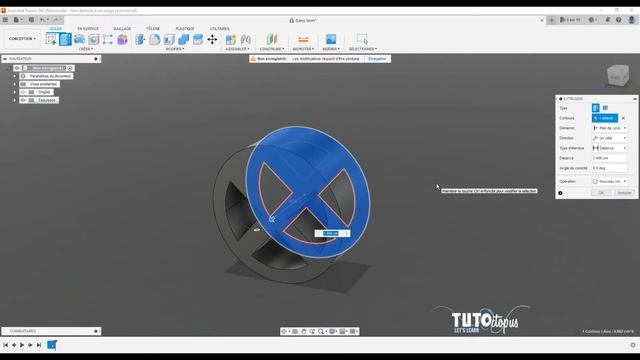Viewport: 640px width, 360px height.
Task: Switch to the Plastique tab
Action: (185, 29)
